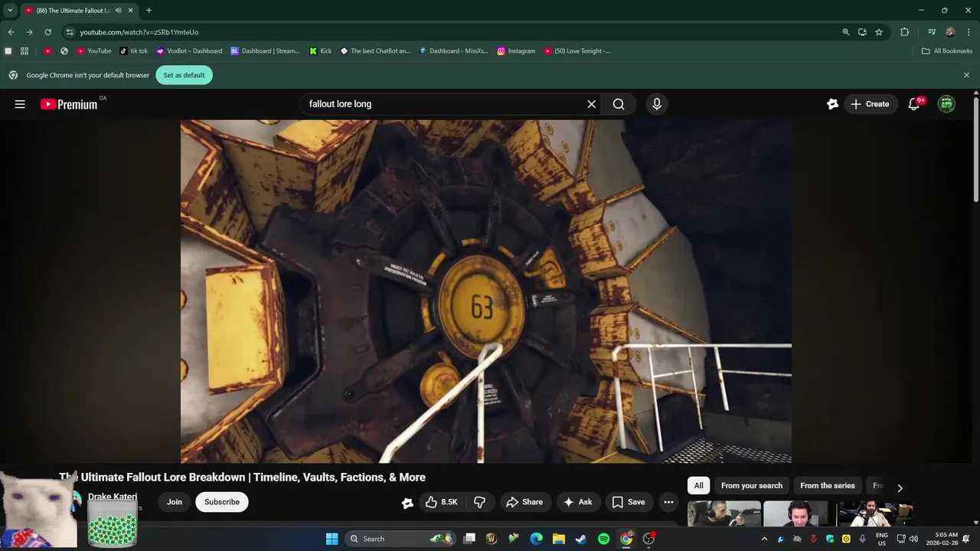Image resolution: width=980 pixels, height=551 pixels.
Task: Share the video
Action: [x=524, y=502]
